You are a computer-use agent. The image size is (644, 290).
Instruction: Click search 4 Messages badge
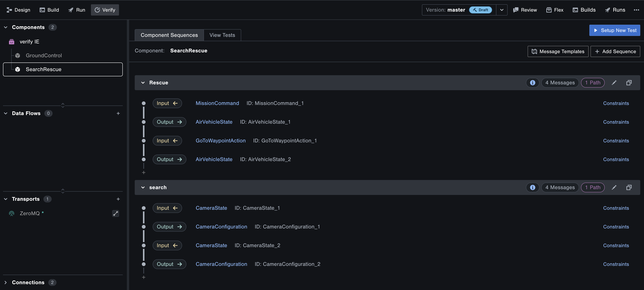click(560, 187)
